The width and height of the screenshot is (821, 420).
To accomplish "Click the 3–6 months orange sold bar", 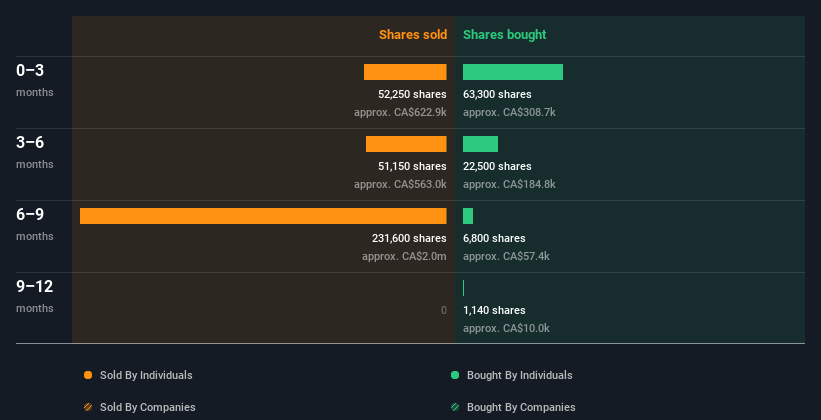I will (406, 144).
